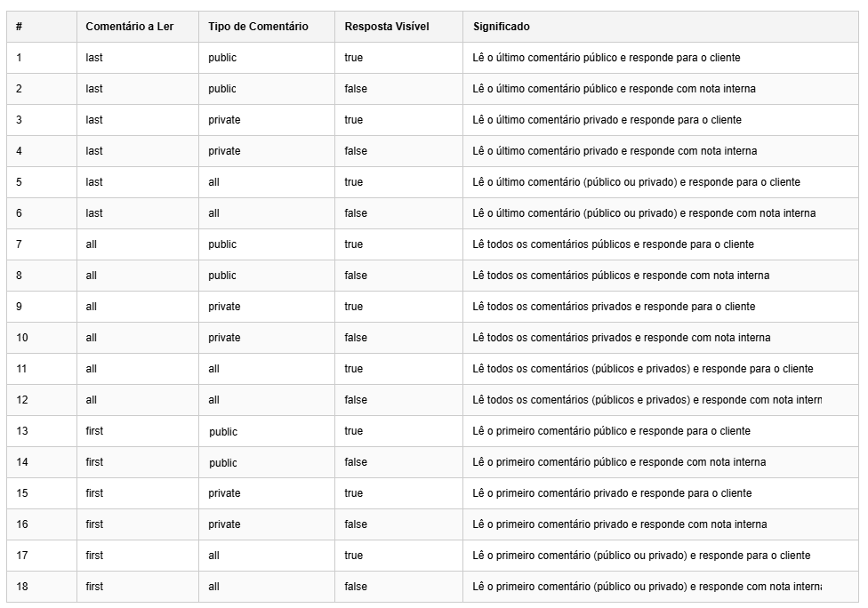
Task: Click 'all' comment type in row 6
Action: [214, 213]
